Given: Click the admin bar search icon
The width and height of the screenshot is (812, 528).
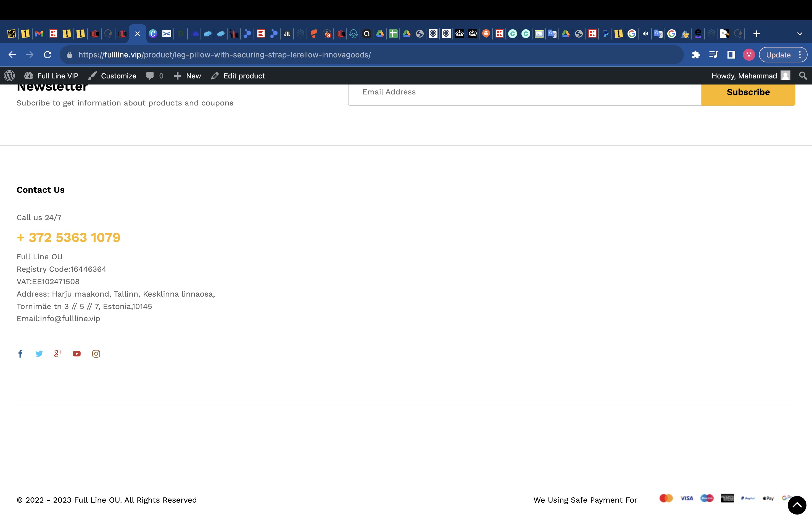Looking at the screenshot, I should point(803,76).
